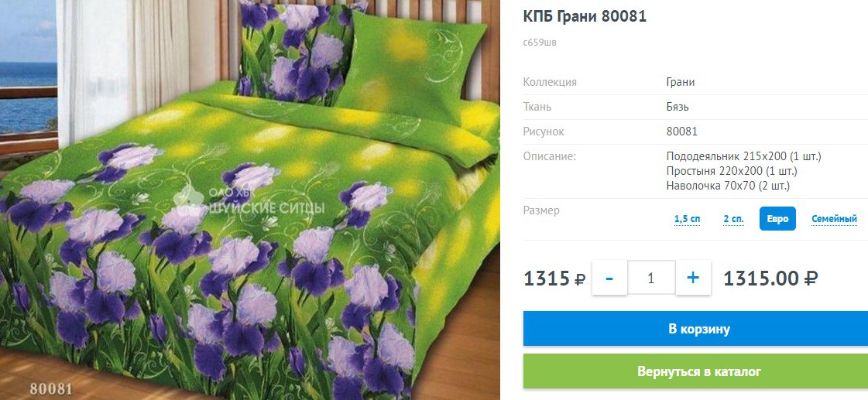This screenshot has height=400, width=868.
Task: Increase quantity with the plus button
Action: tap(693, 278)
